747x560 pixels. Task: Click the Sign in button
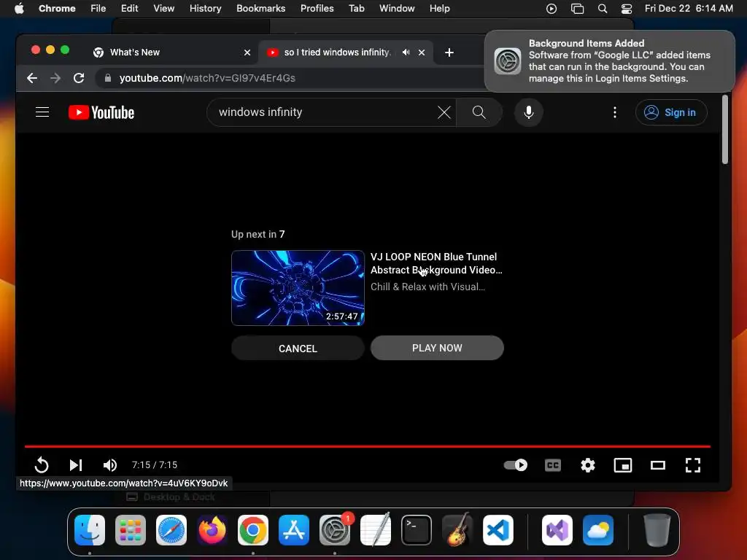[x=671, y=112]
